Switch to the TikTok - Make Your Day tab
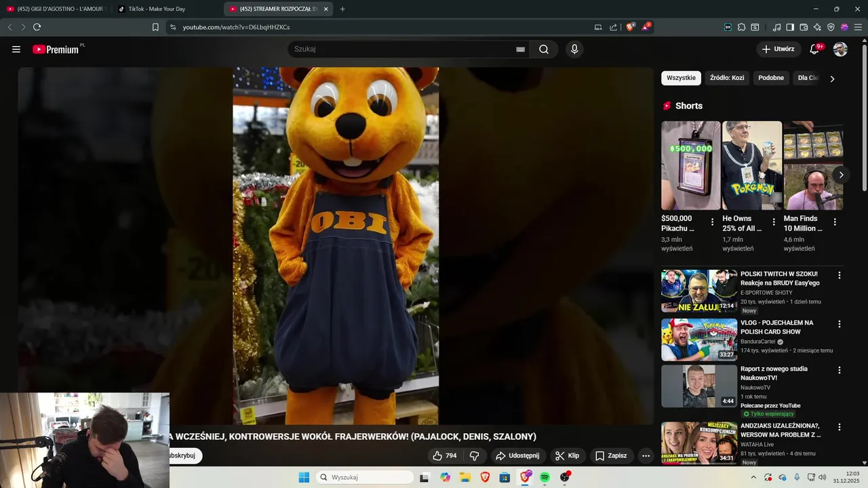868x488 pixels. (166, 9)
